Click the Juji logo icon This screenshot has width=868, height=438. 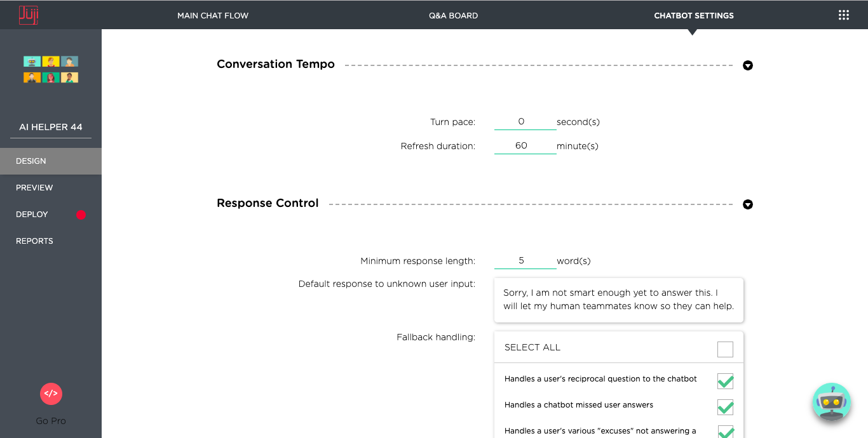pyautogui.click(x=29, y=15)
